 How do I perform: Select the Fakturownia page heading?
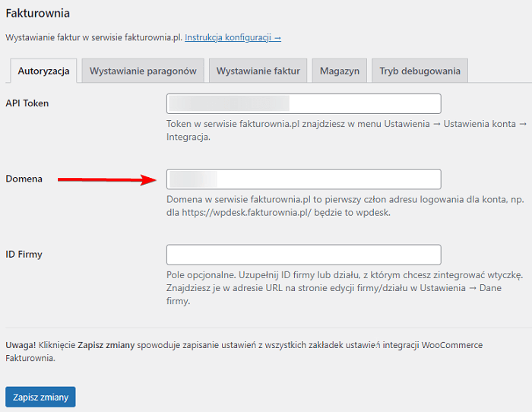click(x=38, y=13)
